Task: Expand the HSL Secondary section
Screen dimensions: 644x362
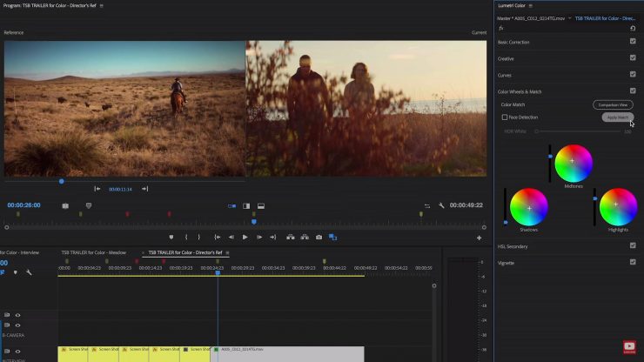Action: (513, 246)
